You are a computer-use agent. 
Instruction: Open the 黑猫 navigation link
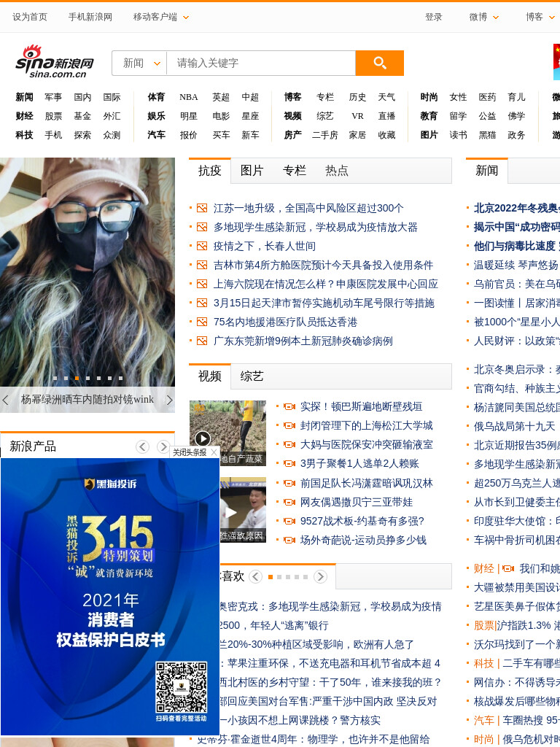pyautogui.click(x=487, y=135)
